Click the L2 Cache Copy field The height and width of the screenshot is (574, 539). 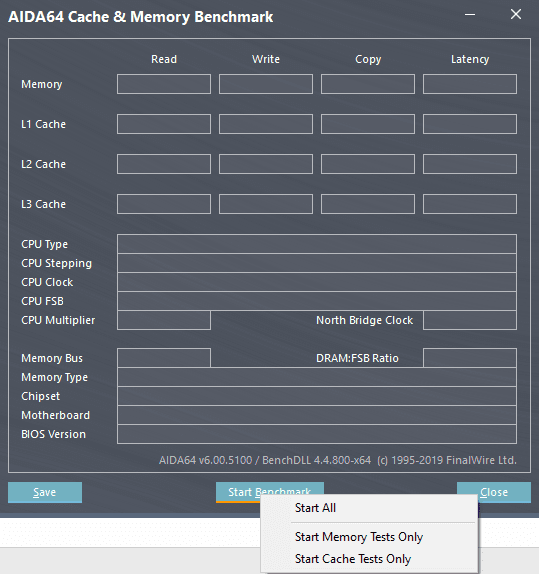point(368,164)
